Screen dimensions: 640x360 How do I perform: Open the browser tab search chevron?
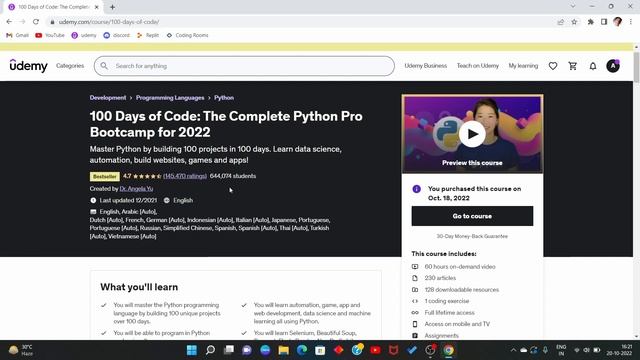(573, 7)
